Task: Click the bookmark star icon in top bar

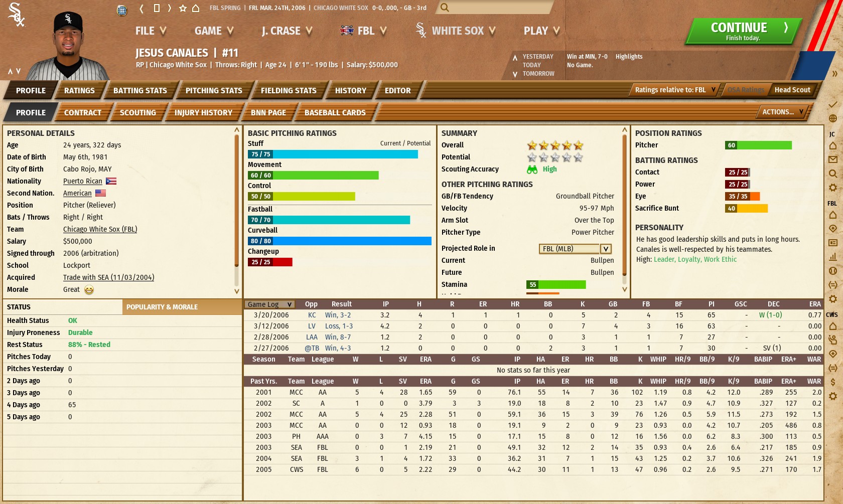Action: tap(183, 8)
